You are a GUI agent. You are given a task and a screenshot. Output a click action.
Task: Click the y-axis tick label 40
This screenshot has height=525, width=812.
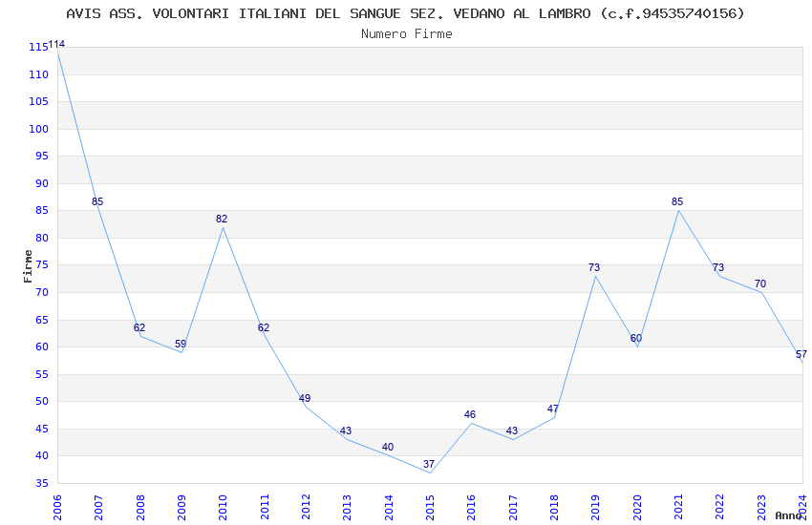(x=41, y=455)
